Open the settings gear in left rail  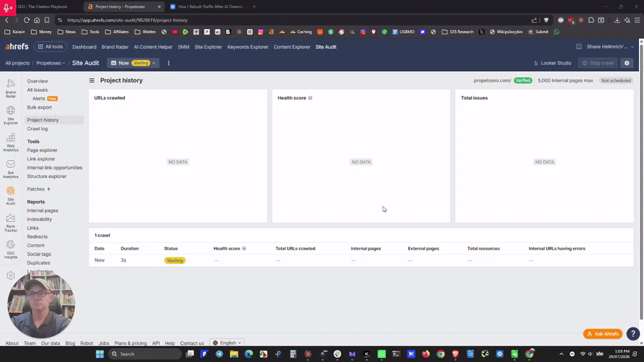click(11, 275)
